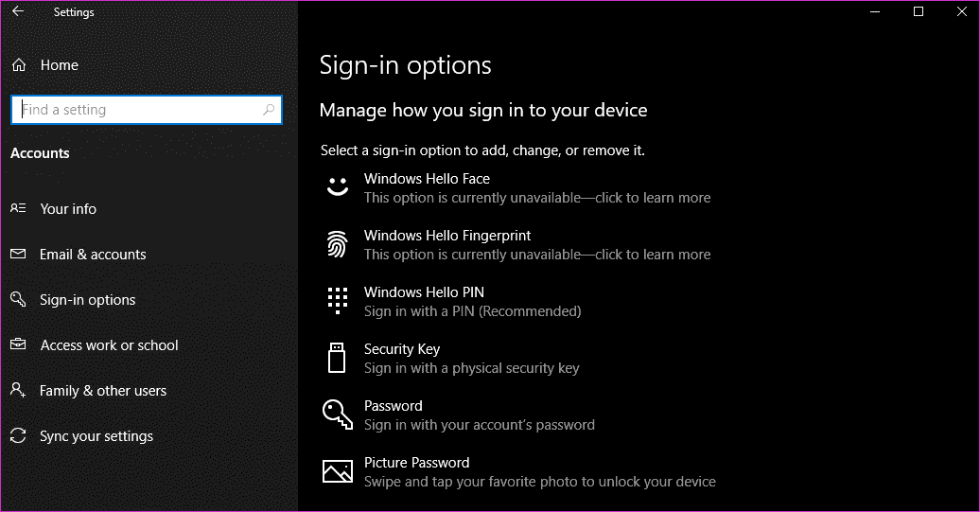Click 'Sign in with a physical security key'

[x=472, y=368]
